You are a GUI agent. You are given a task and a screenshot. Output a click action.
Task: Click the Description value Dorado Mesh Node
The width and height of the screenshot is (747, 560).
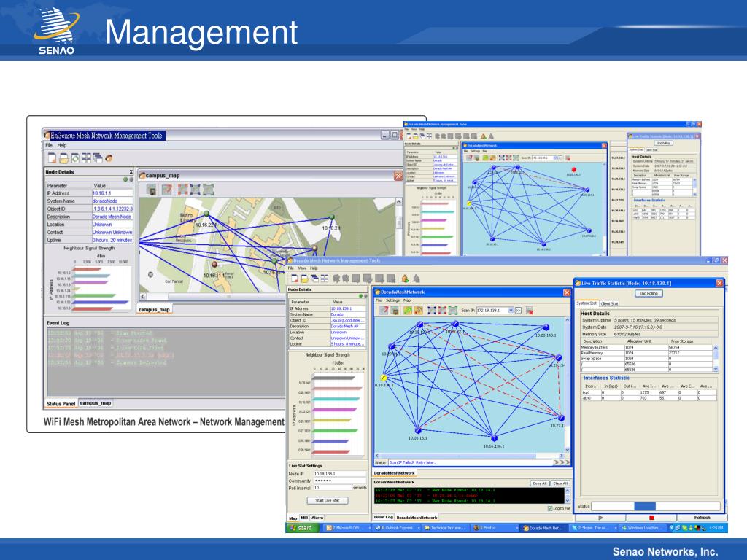[x=112, y=217]
